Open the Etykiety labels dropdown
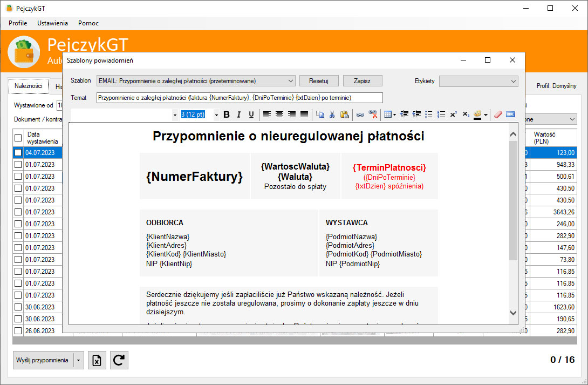 pyautogui.click(x=478, y=81)
